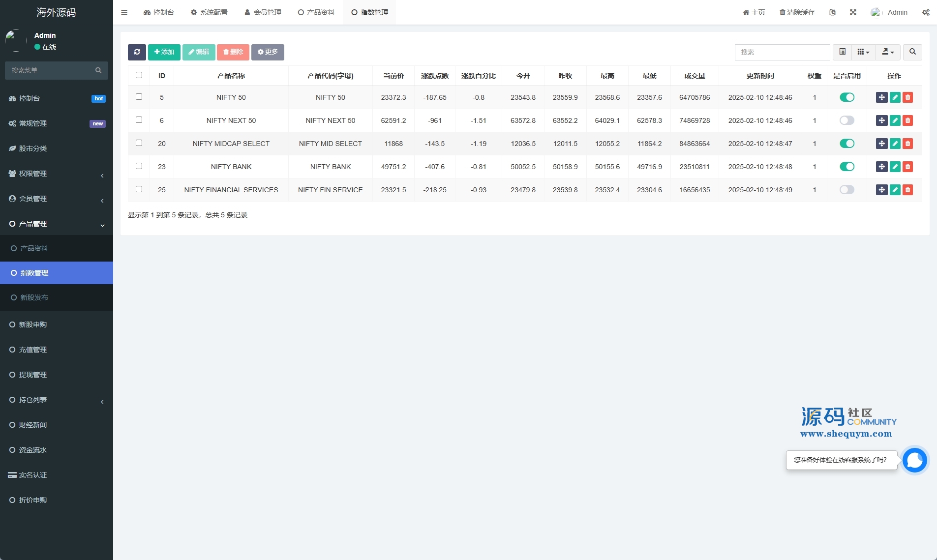Check the checkbox for ID 25 row
Viewport: 937px width, 560px height.
tap(139, 189)
